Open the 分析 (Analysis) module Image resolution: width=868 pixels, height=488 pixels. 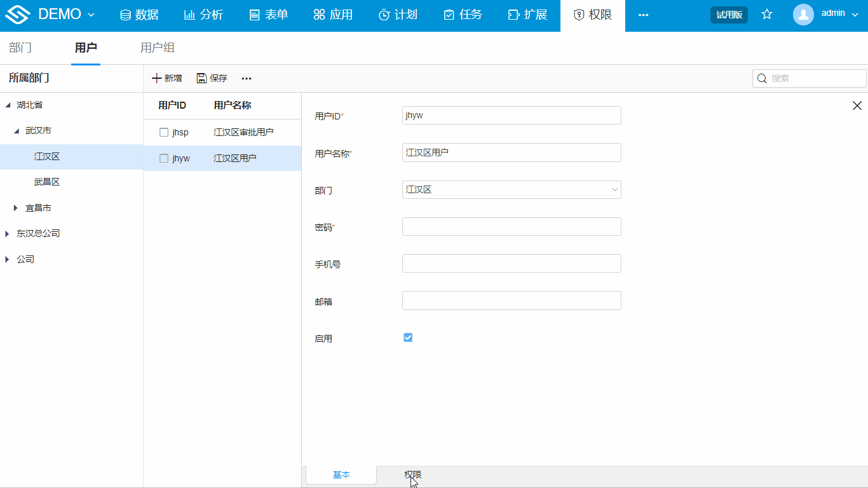click(203, 14)
